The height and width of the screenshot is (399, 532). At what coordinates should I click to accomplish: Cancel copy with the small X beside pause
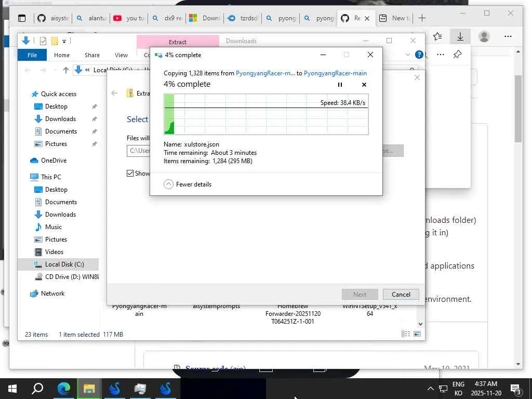tap(364, 85)
